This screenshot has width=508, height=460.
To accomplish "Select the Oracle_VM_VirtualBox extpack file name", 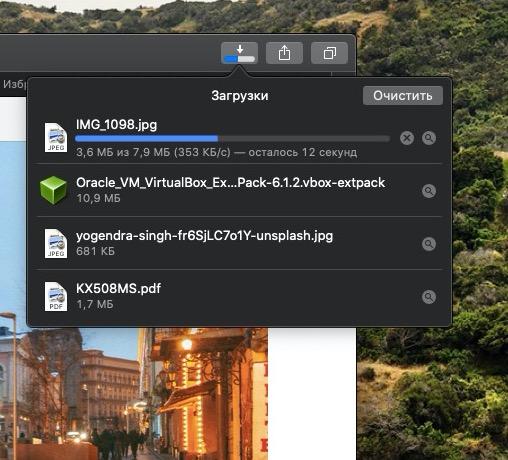I will 230,183.
